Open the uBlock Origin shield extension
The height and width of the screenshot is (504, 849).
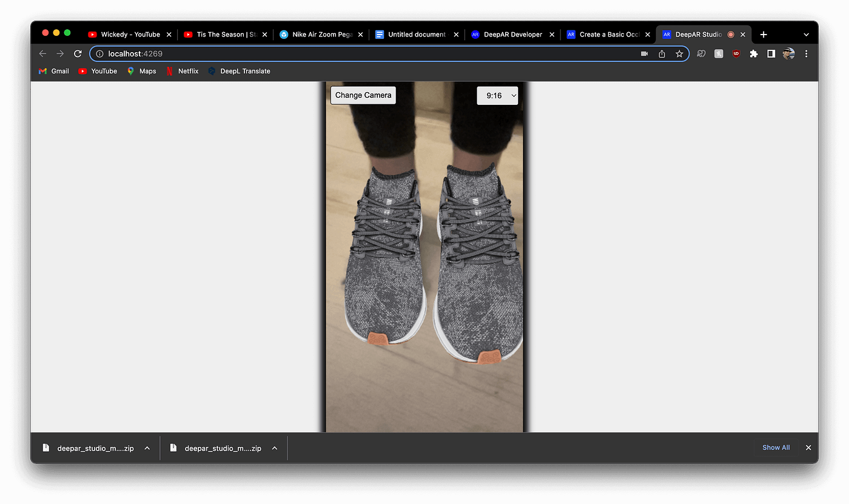(736, 53)
